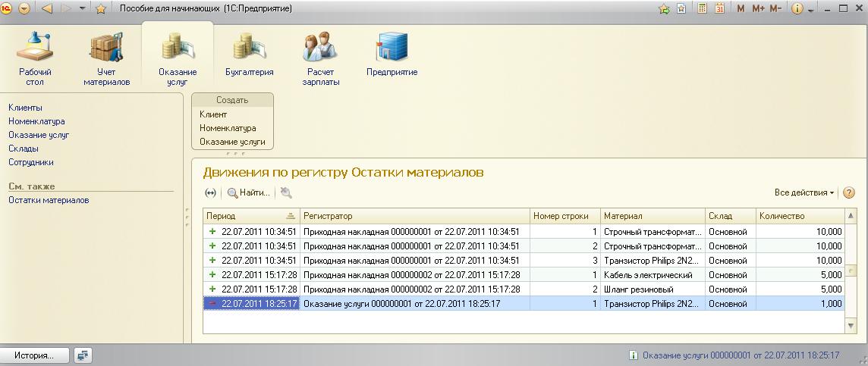The image size is (868, 366).
Task: Create Оказание услуги document
Action: tap(232, 142)
